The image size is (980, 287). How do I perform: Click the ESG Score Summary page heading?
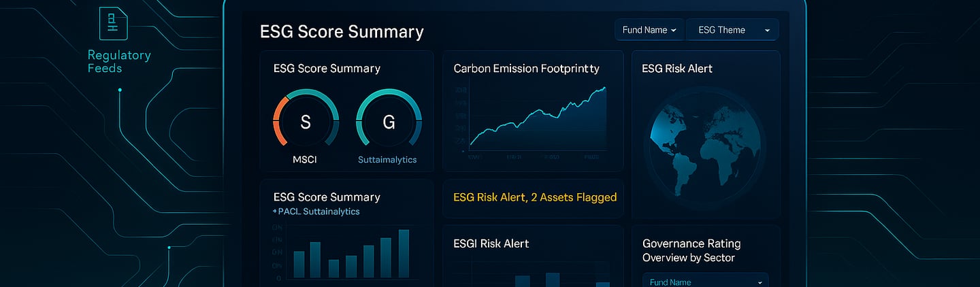click(342, 32)
